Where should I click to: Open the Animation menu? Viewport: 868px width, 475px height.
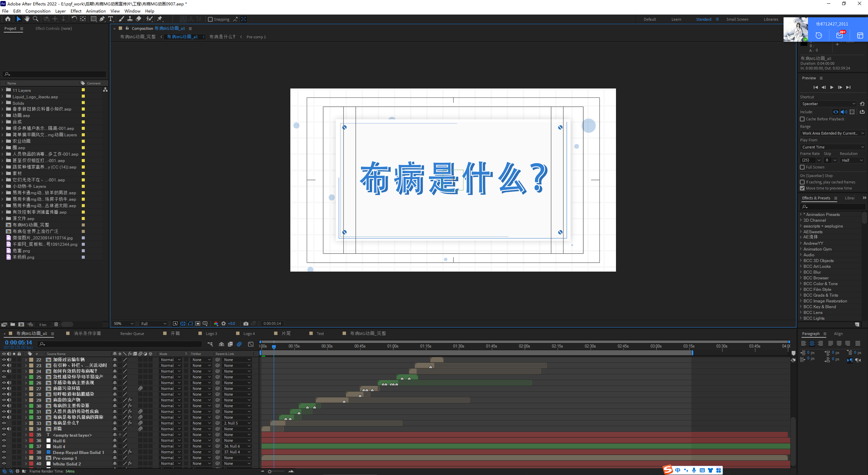tap(96, 11)
